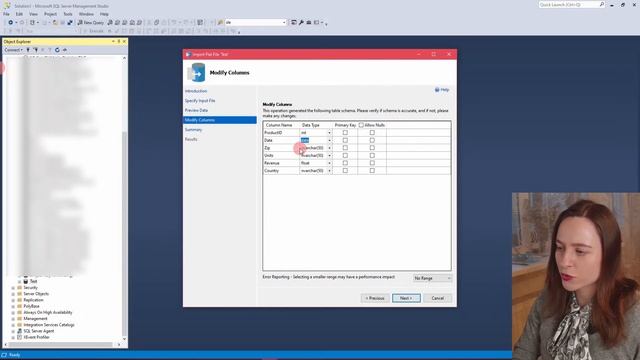640x360 pixels.
Task: Check Primary Key for Revenue
Action: pyautogui.click(x=345, y=163)
